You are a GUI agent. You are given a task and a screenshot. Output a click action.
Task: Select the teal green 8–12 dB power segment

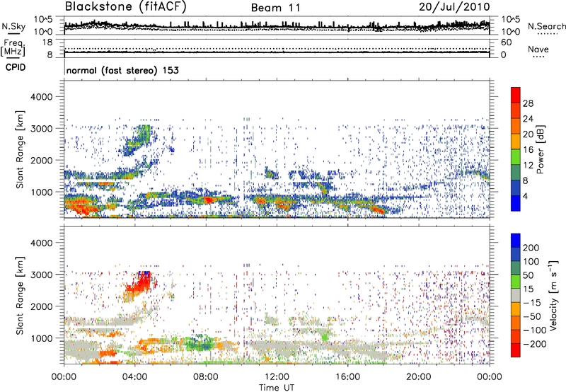[516, 172]
